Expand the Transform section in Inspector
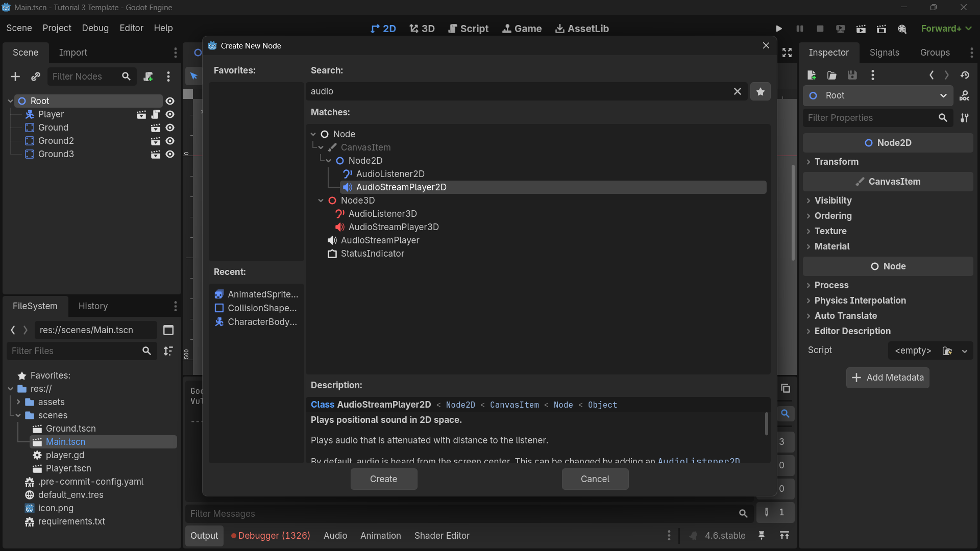This screenshot has height=551, width=980. pos(836,162)
